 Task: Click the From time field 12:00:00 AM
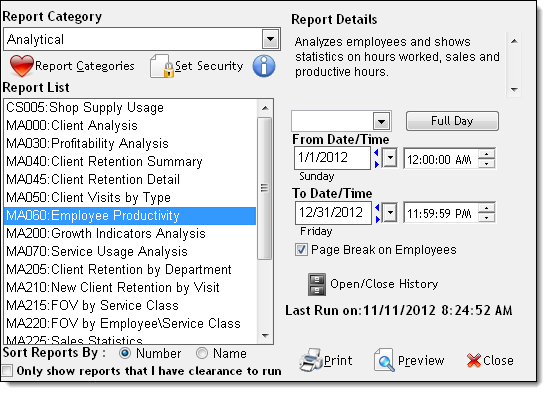[x=441, y=159]
